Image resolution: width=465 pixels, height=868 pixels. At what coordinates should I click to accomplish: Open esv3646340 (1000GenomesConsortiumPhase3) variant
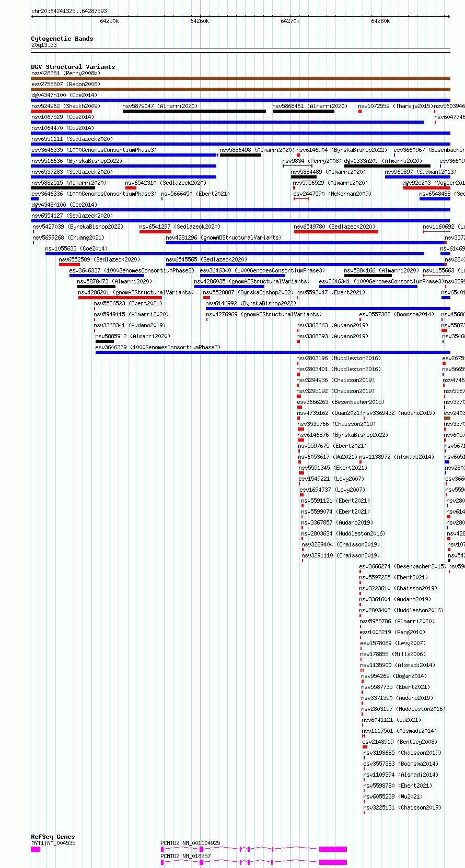tap(262, 270)
